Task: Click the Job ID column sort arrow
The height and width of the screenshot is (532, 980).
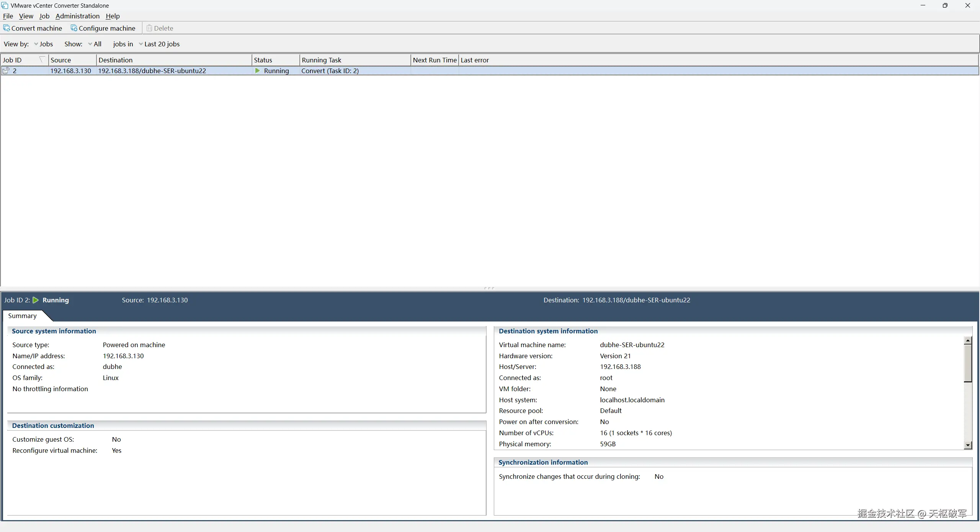Action: pos(42,60)
